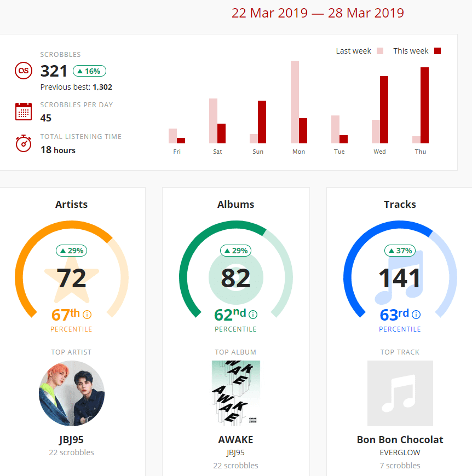Click the Albums card heading
The width and height of the screenshot is (472, 476).
(x=235, y=204)
